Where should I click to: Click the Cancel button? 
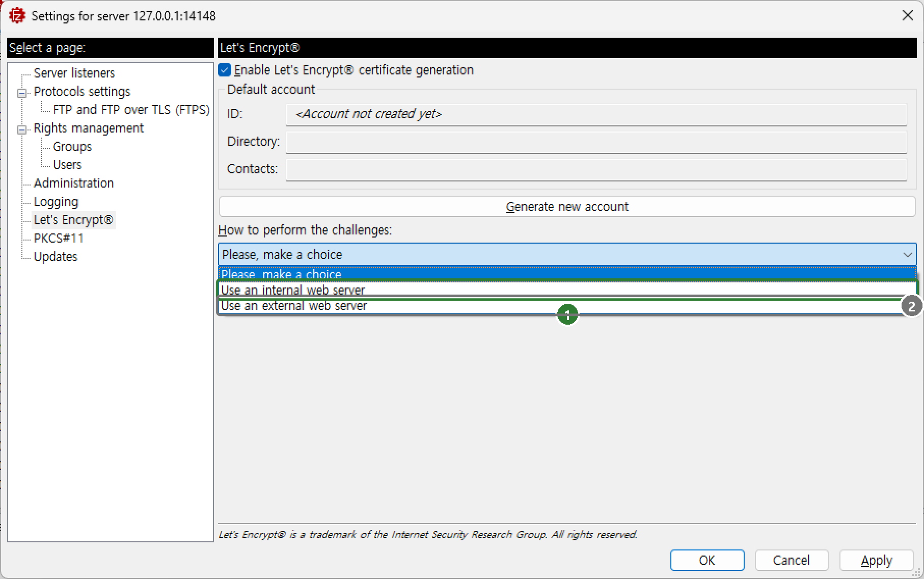792,560
